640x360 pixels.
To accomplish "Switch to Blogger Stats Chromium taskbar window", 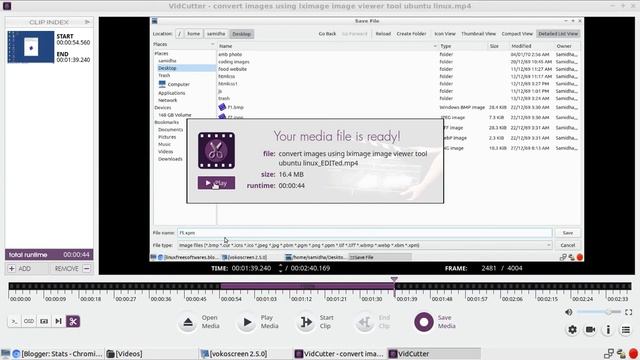I will click(58, 354).
